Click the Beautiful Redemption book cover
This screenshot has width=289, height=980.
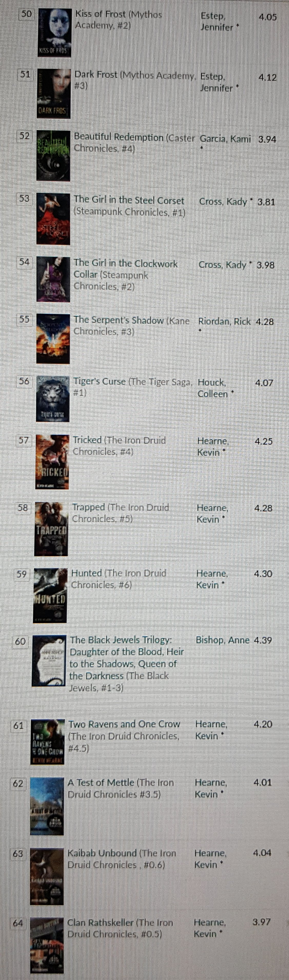pos(53,156)
